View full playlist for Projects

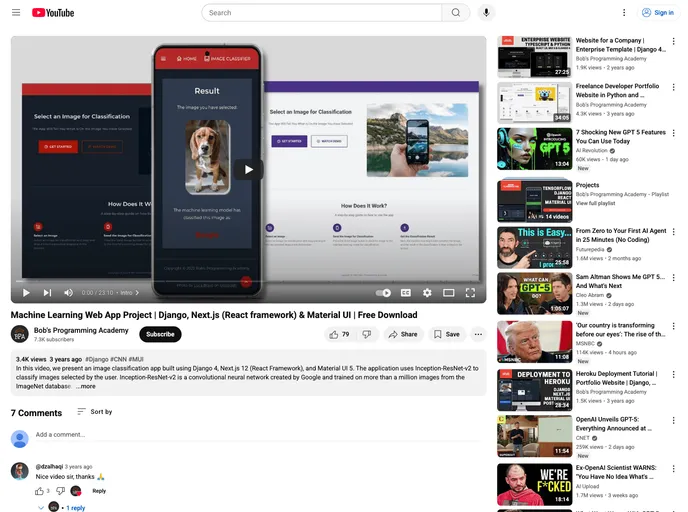[x=595, y=203]
